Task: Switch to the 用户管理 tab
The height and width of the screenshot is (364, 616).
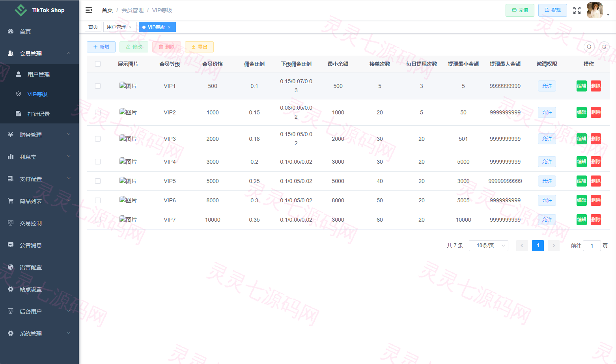Action: click(120, 27)
